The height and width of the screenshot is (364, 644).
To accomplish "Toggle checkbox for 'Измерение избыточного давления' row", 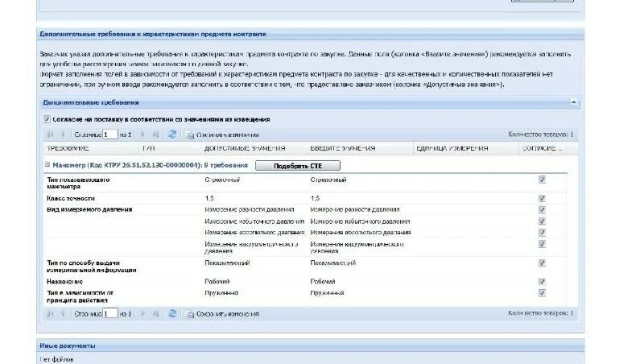I will click(542, 221).
